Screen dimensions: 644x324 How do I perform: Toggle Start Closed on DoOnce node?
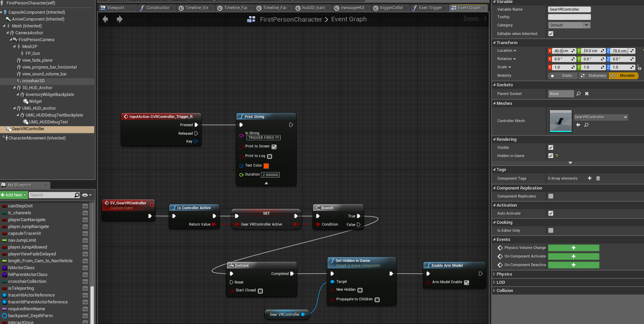tap(260, 291)
